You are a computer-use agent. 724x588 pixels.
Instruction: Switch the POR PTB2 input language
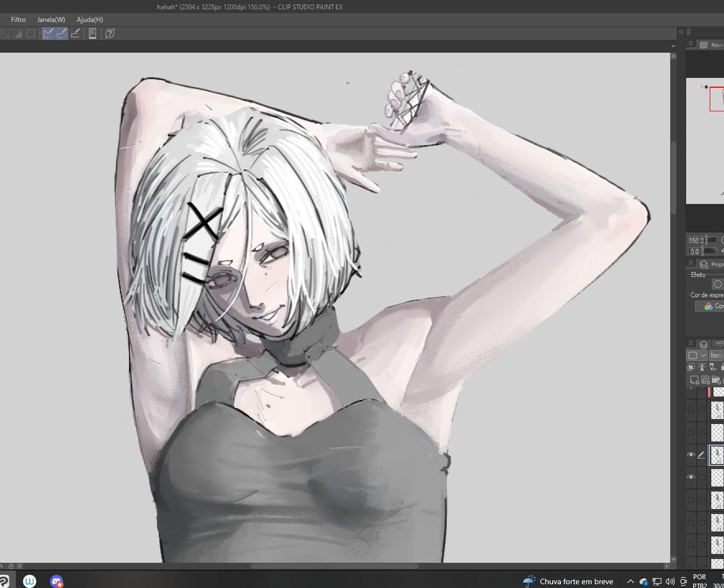tap(699, 581)
